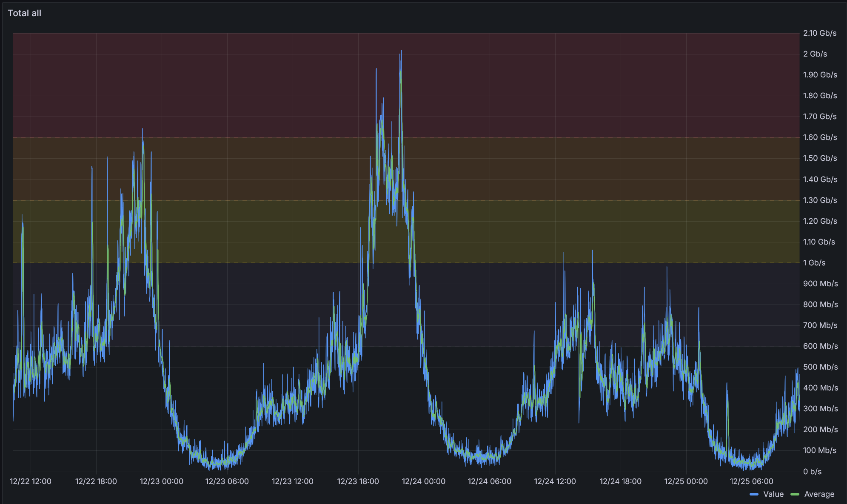Viewport: 847px width, 504px height.
Task: Open the blue Value legend color swatch
Action: click(x=754, y=494)
